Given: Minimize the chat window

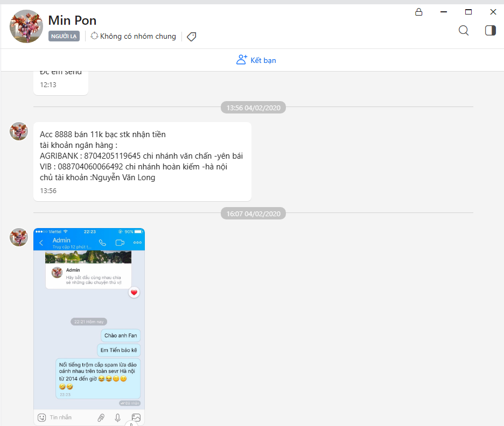Looking at the screenshot, I should [x=443, y=12].
